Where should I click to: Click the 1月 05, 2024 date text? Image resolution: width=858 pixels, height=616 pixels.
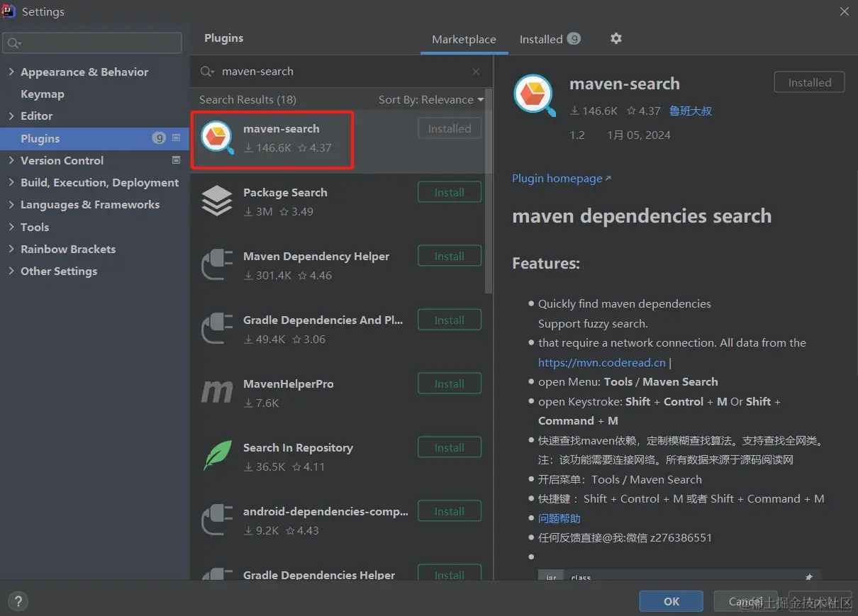point(638,135)
